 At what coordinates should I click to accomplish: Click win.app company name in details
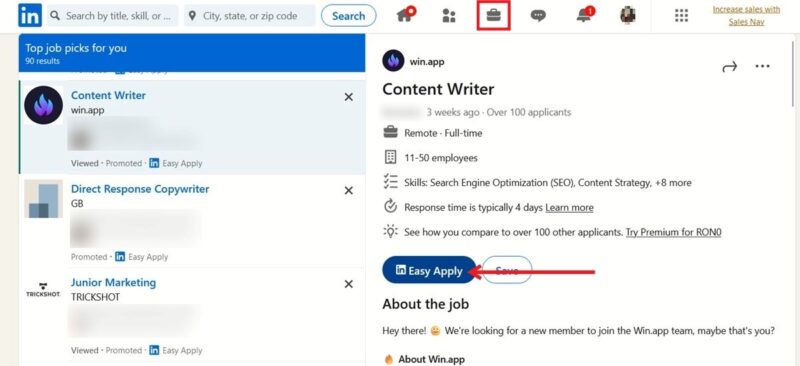427,62
